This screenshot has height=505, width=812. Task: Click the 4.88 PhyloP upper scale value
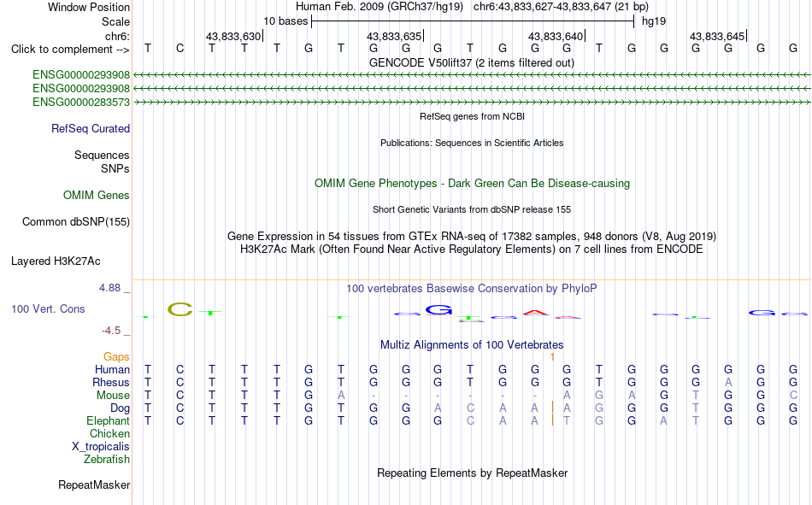coord(109,288)
